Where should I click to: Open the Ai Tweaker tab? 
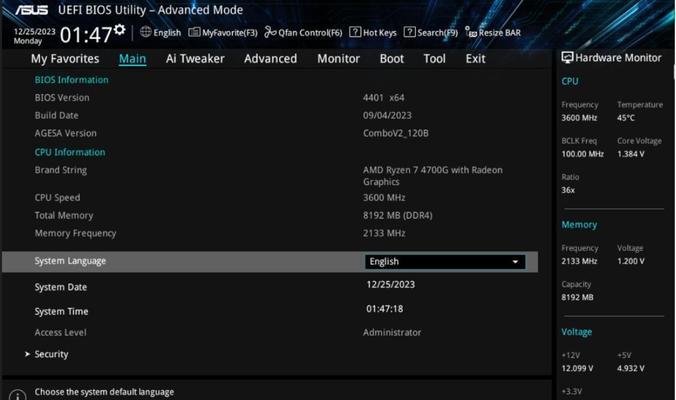coord(195,59)
